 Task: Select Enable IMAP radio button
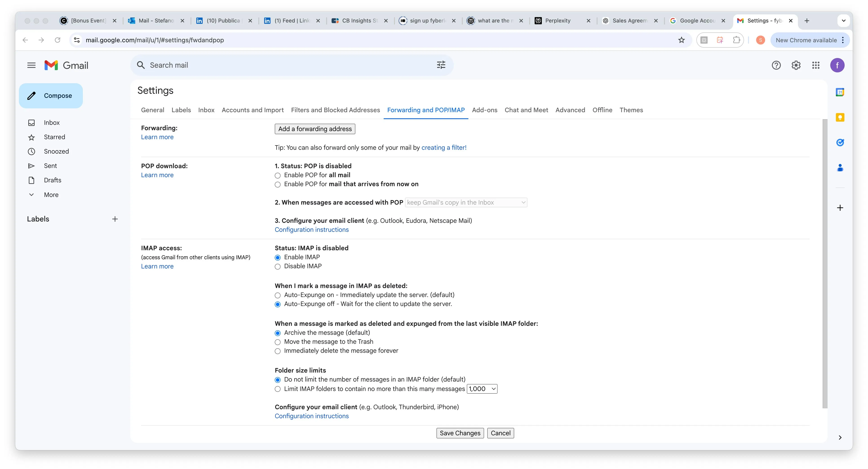pos(278,258)
